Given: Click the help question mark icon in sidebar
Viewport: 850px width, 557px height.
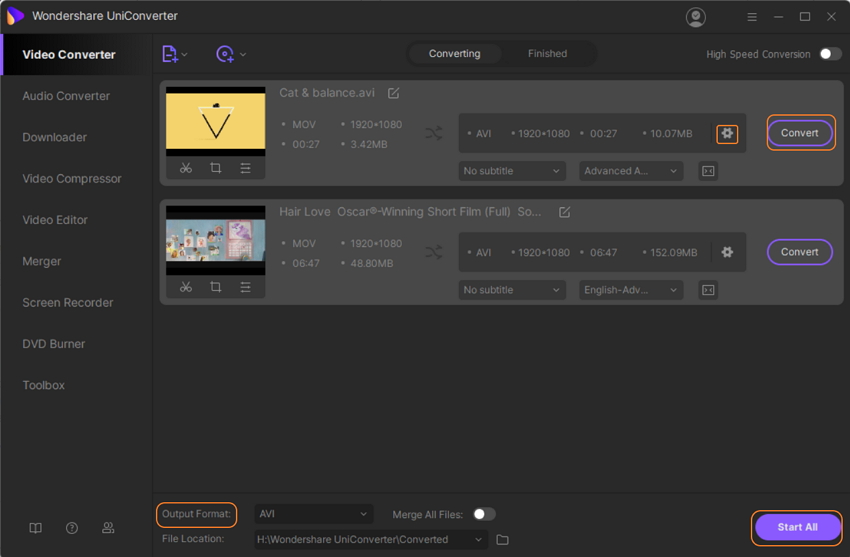Looking at the screenshot, I should [72, 528].
